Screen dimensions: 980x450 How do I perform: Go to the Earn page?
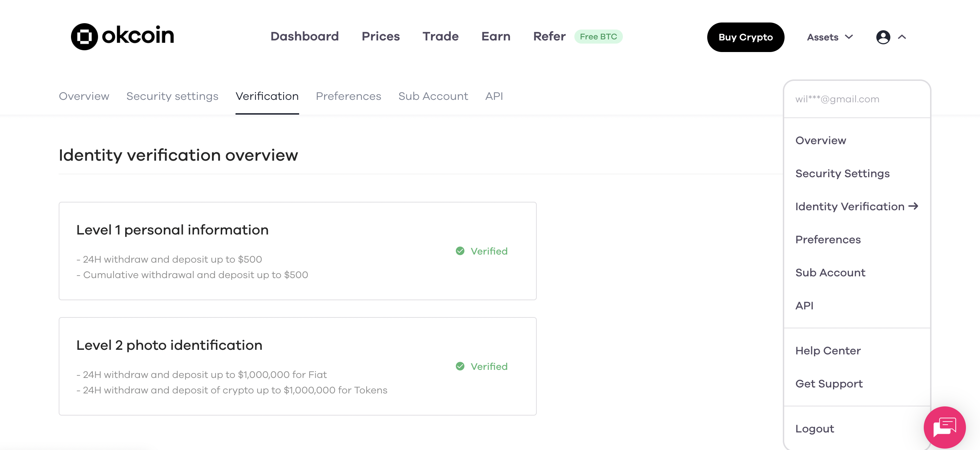pyautogui.click(x=496, y=36)
